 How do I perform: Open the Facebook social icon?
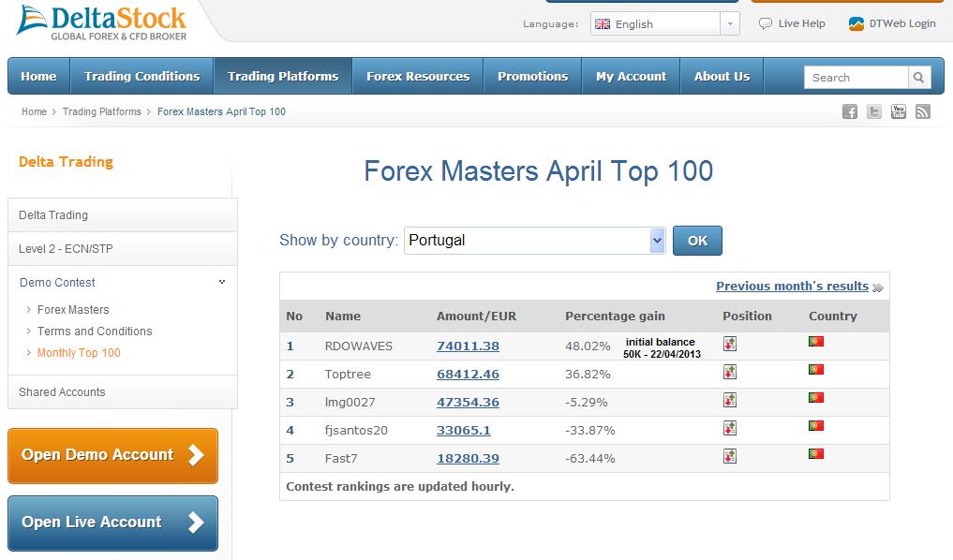850,111
